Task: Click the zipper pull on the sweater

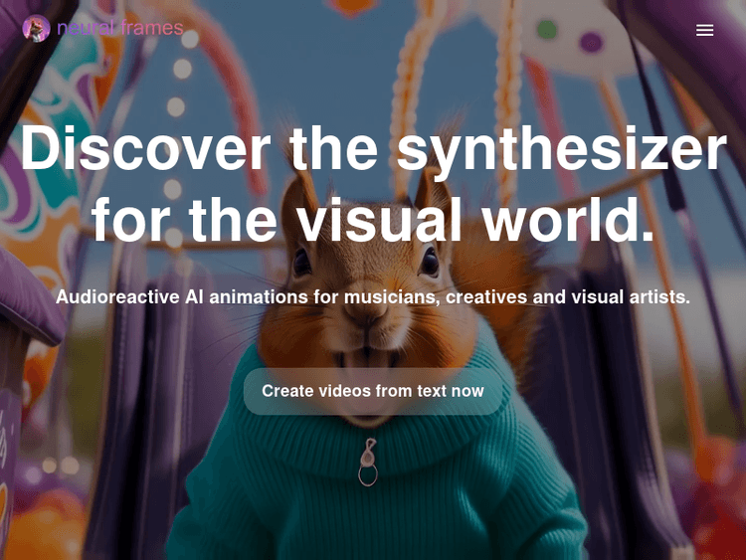Action: coord(368,461)
